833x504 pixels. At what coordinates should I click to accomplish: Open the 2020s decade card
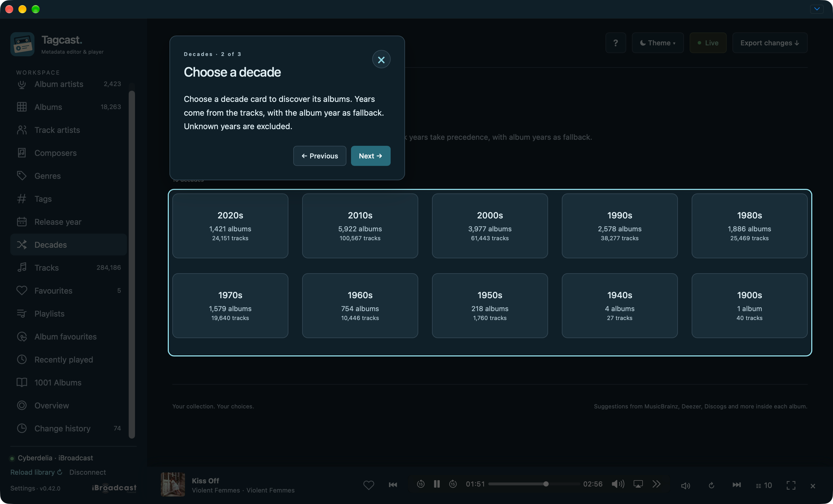point(230,226)
